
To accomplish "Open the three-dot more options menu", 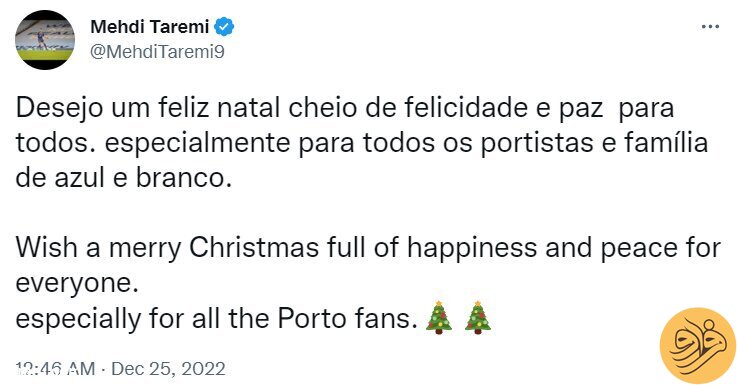I will tap(710, 27).
